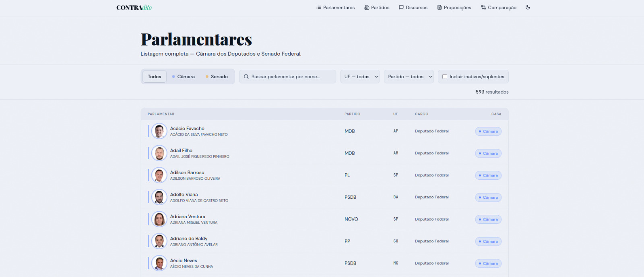Click the Comparação compare icon
This screenshot has width=644, height=277.
click(483, 8)
